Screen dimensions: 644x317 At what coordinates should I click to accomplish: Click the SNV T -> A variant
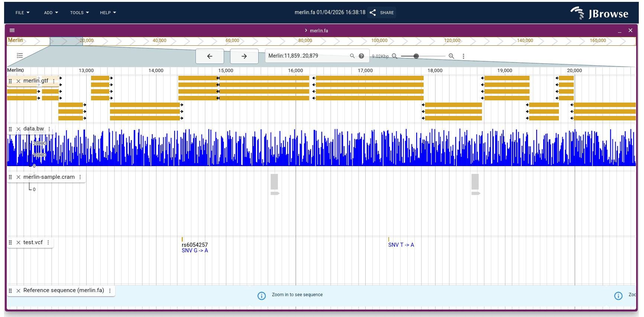[401, 245]
